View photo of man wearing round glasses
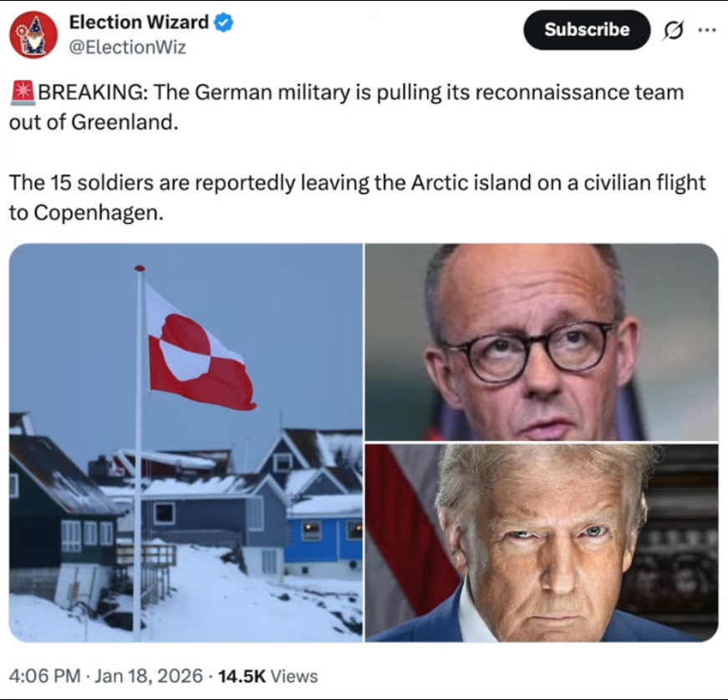The height and width of the screenshot is (700, 728). coord(542,342)
